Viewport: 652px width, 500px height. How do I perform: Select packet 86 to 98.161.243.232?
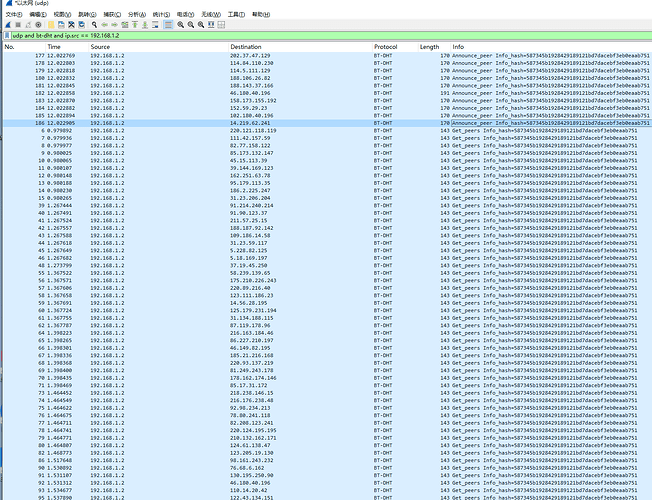[x=328, y=460]
